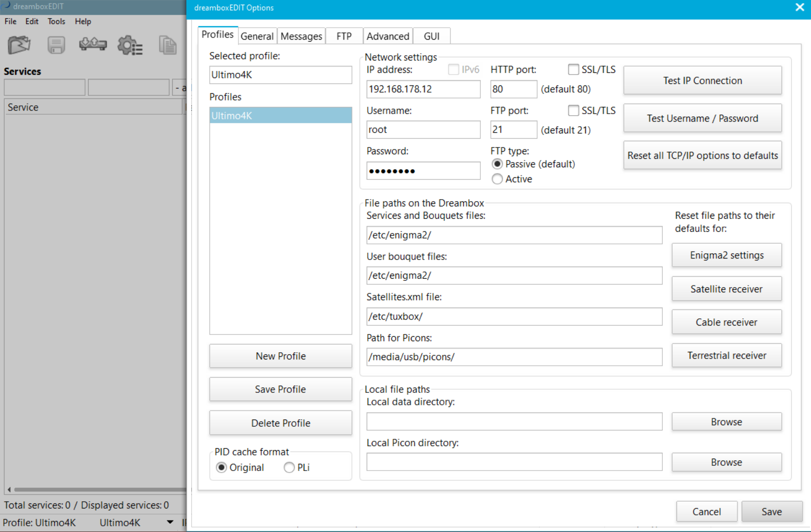The height and width of the screenshot is (532, 811).
Task: Click Local Picon directory field
Action: click(x=514, y=462)
